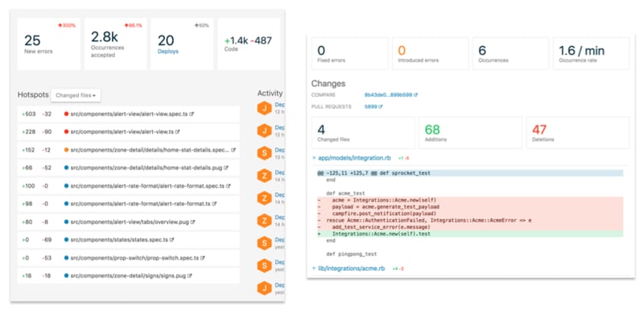Open external link icon for states.spec.ts
Screen dimensions: 644x319
(x=172, y=240)
